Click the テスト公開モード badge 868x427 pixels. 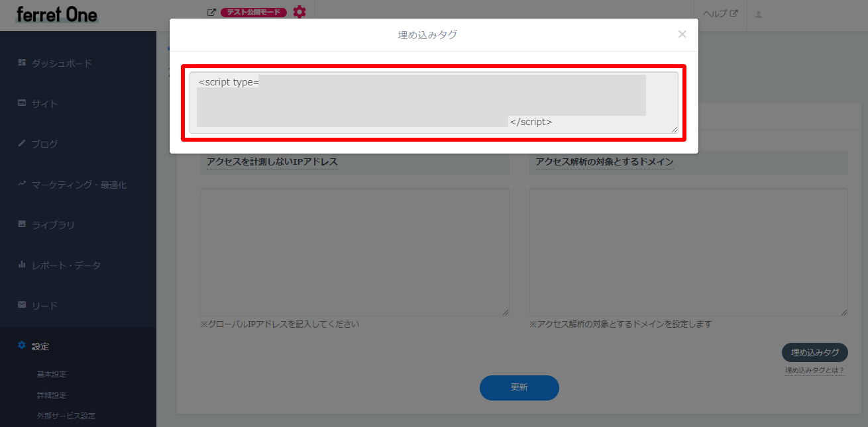(x=254, y=13)
